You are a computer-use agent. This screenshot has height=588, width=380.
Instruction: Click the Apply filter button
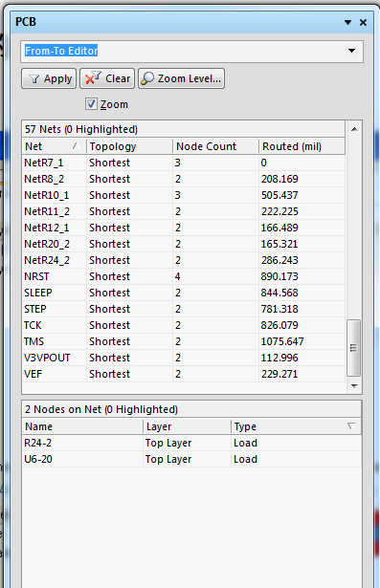tap(49, 78)
